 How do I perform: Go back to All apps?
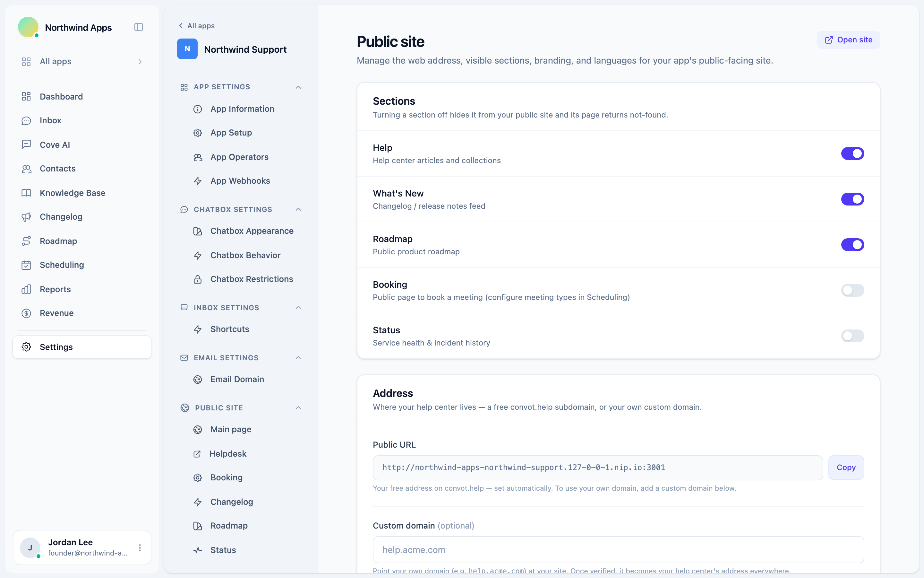(197, 26)
